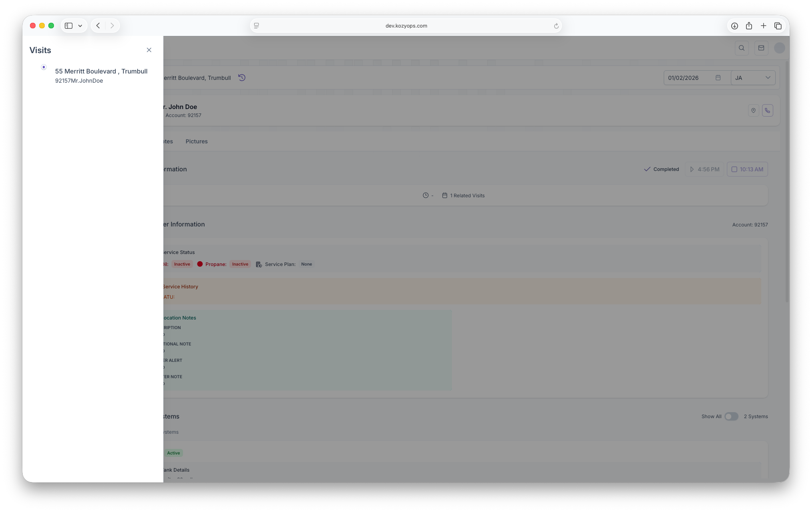The image size is (812, 512).
Task: Click the 4:56 PM start time button
Action: click(705, 169)
